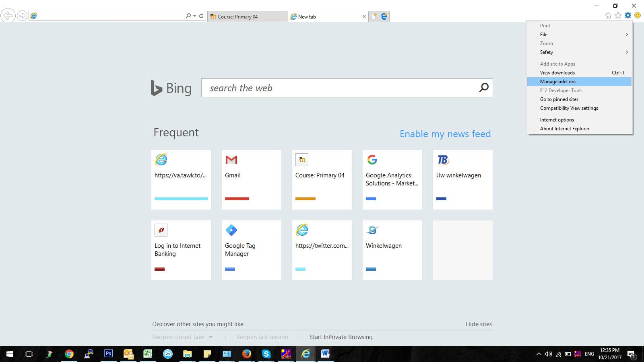Image resolution: width=644 pixels, height=362 pixels.
Task: Open the address bar autocomplete dropdown arrow
Action: (195, 16)
